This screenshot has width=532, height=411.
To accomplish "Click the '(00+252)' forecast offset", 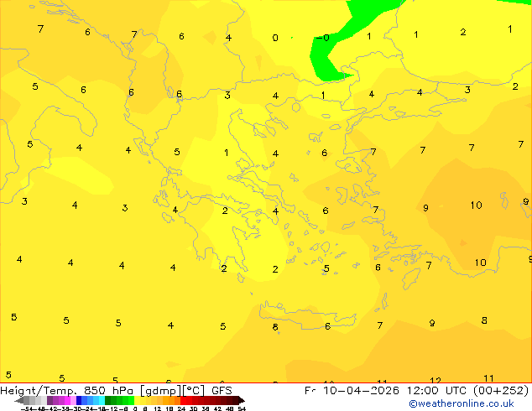I will point(501,391).
